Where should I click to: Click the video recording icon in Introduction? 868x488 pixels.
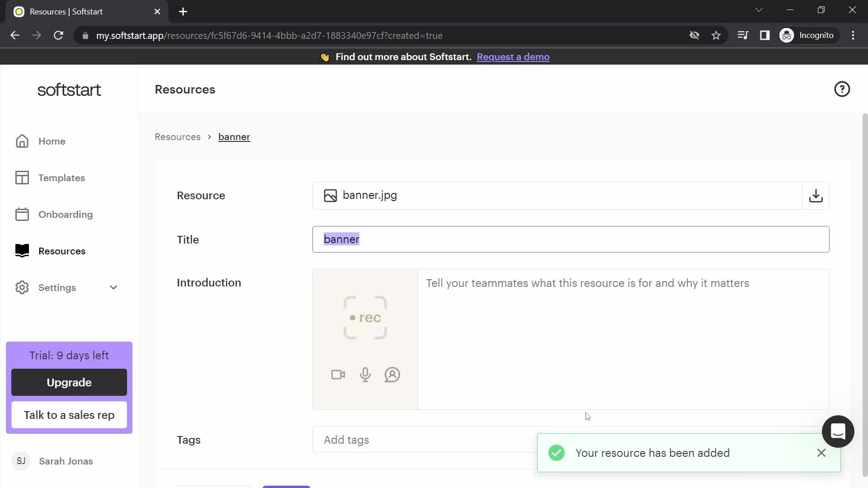(x=338, y=374)
